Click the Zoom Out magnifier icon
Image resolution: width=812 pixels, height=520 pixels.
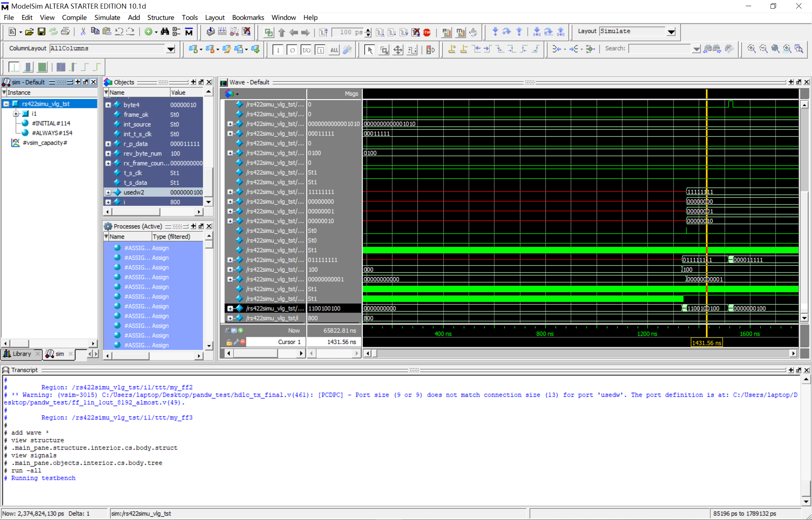[763, 49]
